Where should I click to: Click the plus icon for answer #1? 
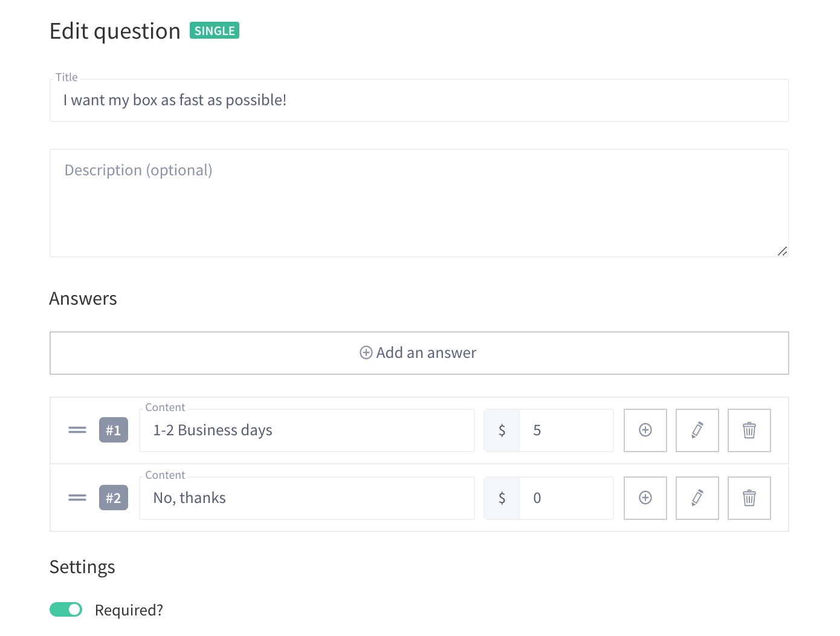coord(645,430)
